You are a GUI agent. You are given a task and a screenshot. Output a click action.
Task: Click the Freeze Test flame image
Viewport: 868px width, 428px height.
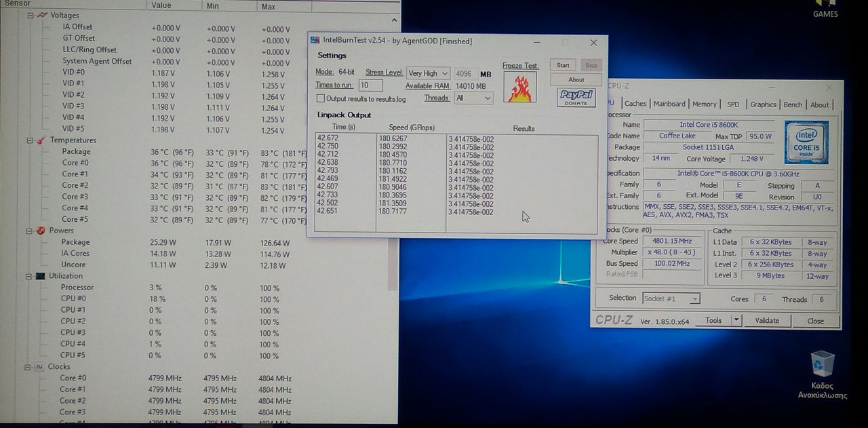(x=520, y=87)
